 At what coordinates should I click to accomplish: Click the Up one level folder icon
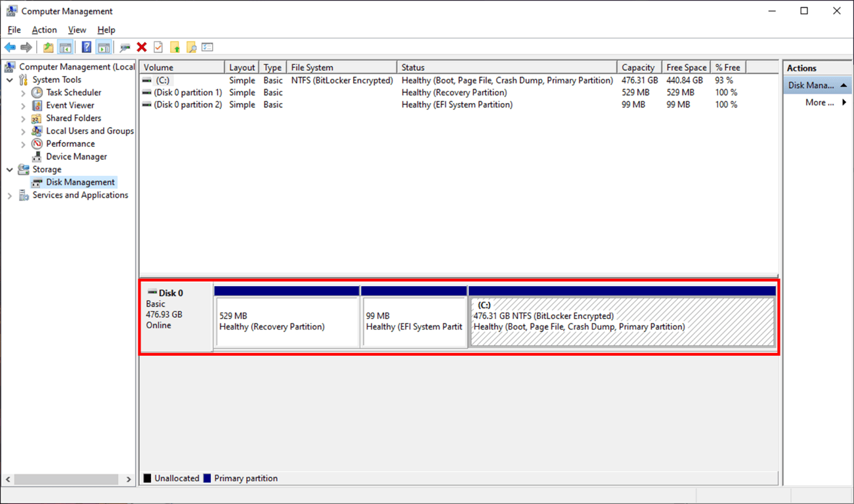49,47
